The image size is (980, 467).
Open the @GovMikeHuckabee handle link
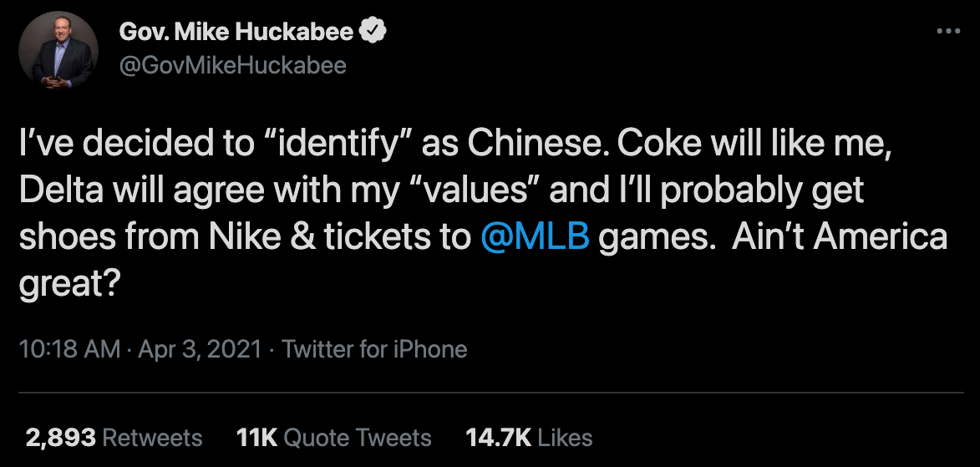pos(233,65)
